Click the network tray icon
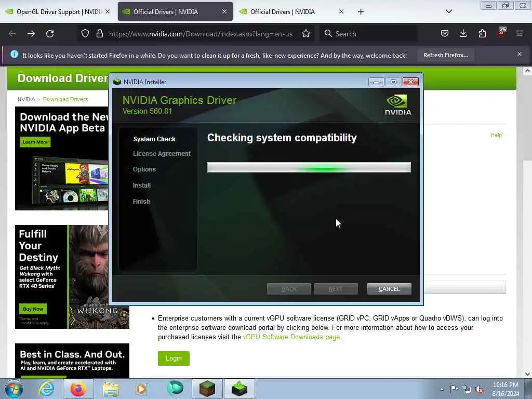 [467, 389]
